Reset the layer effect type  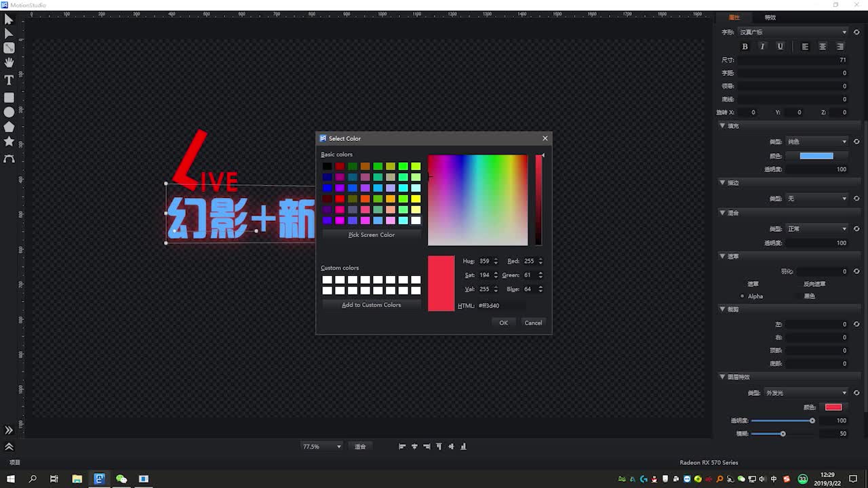click(x=856, y=392)
